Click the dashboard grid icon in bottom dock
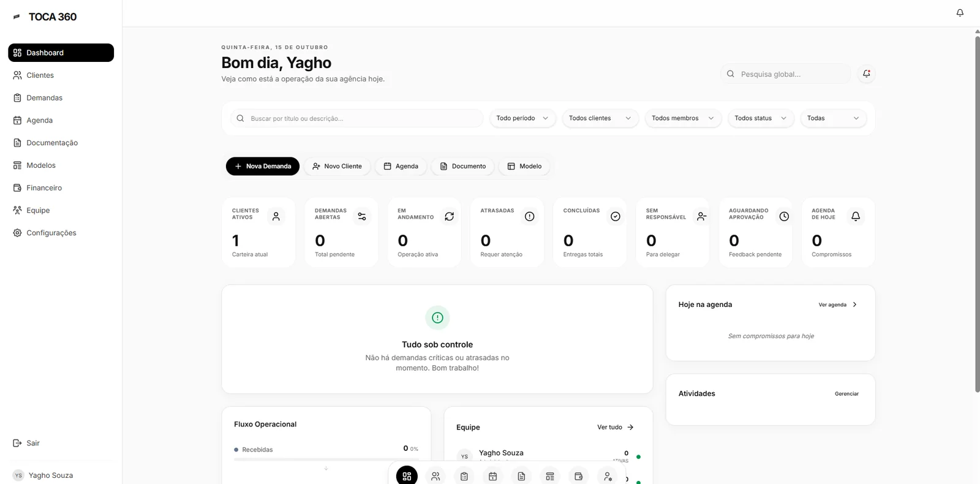 [x=407, y=476]
